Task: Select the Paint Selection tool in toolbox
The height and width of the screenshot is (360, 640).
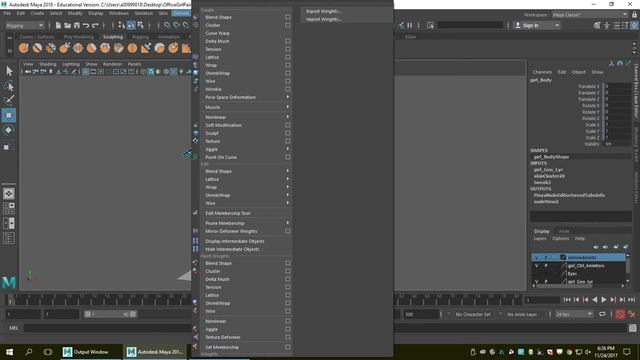Action: [9, 100]
